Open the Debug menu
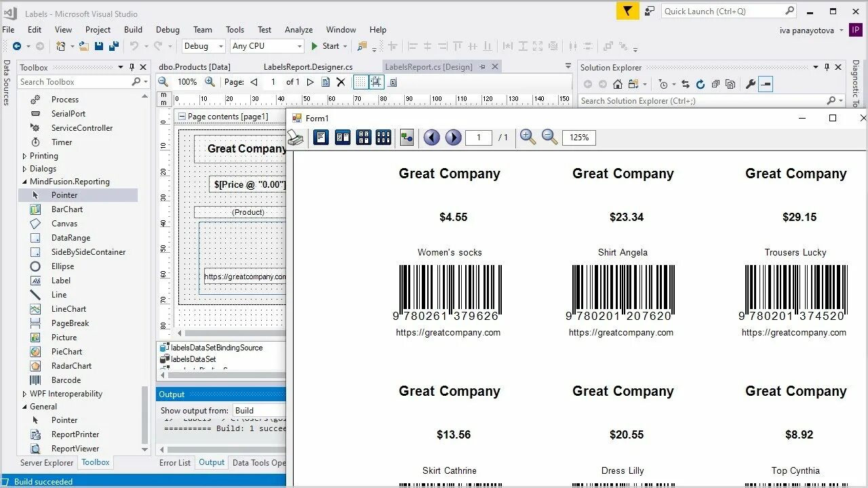The height and width of the screenshot is (488, 868). pyautogui.click(x=167, y=29)
